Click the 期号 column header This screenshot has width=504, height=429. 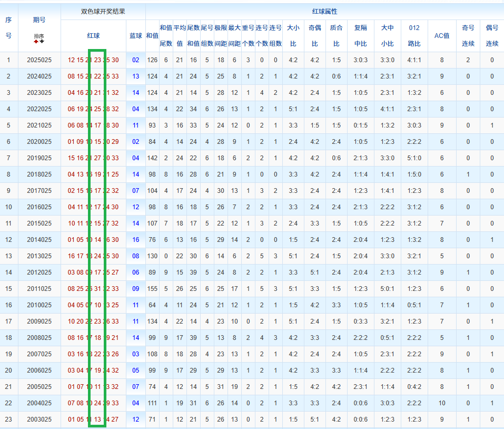(x=39, y=20)
